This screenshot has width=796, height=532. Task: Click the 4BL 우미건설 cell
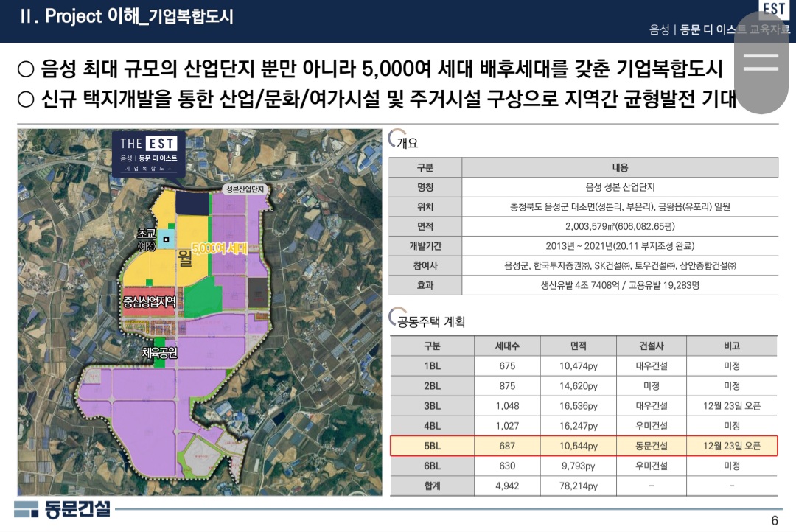[652, 426]
